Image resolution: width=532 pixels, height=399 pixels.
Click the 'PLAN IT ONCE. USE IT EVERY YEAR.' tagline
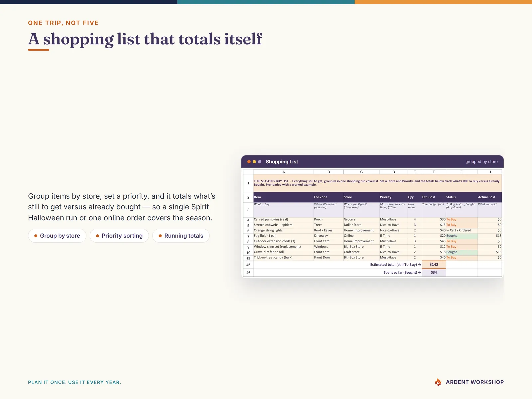(x=74, y=382)
